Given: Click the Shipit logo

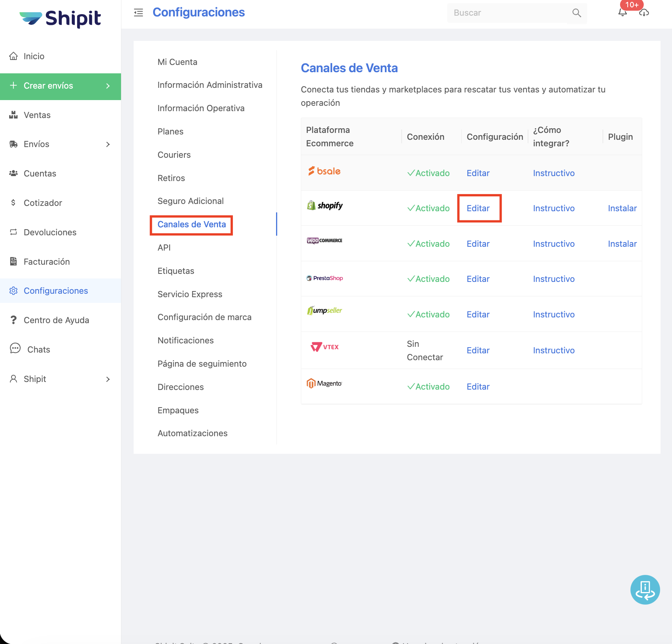Looking at the screenshot, I should pos(60,18).
